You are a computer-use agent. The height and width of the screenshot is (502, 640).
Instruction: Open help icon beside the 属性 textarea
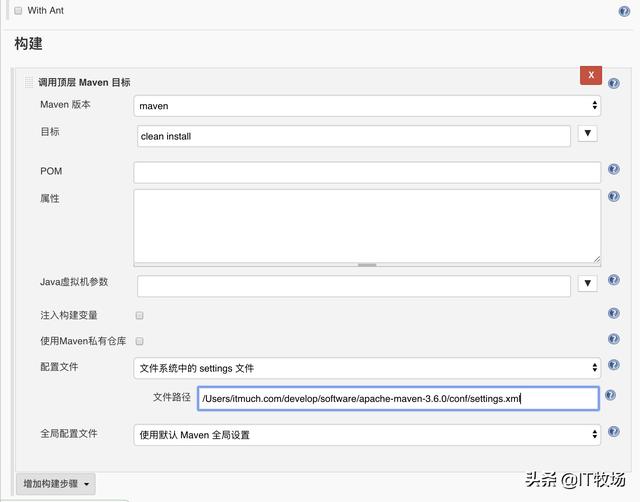coord(613,196)
